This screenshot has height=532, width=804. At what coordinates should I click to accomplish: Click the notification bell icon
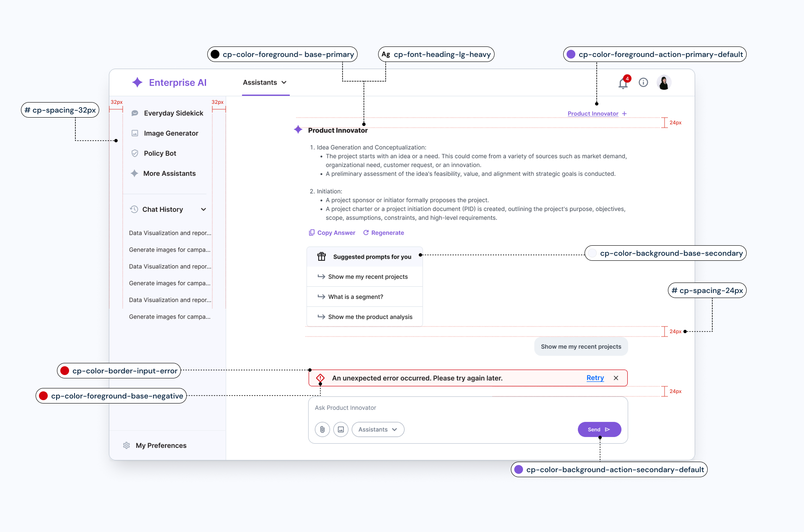(x=623, y=83)
